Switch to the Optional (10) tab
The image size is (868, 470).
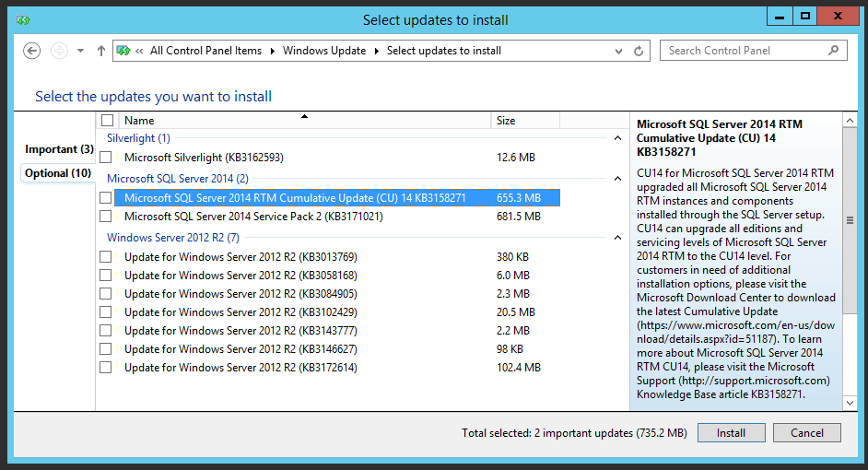(x=57, y=172)
